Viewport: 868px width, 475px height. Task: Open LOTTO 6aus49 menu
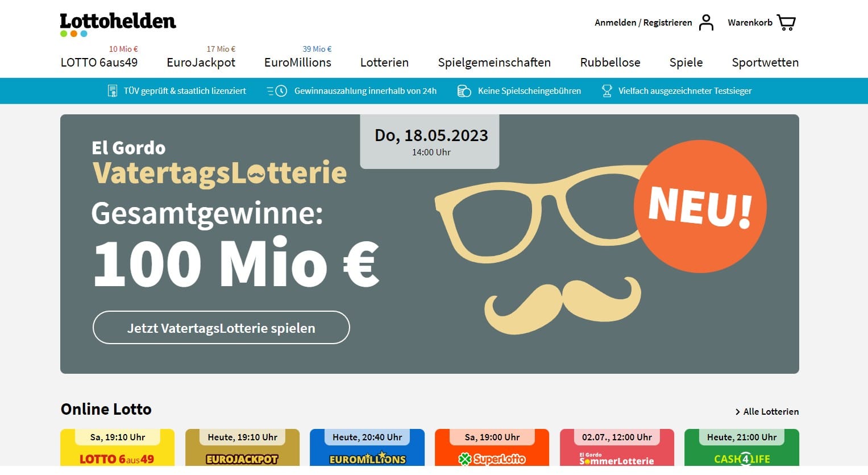click(99, 63)
